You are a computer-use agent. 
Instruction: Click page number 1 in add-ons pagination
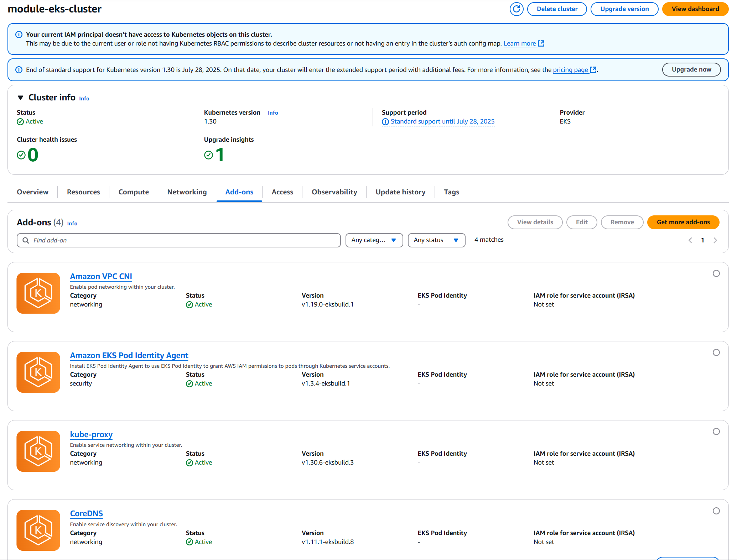click(x=702, y=240)
